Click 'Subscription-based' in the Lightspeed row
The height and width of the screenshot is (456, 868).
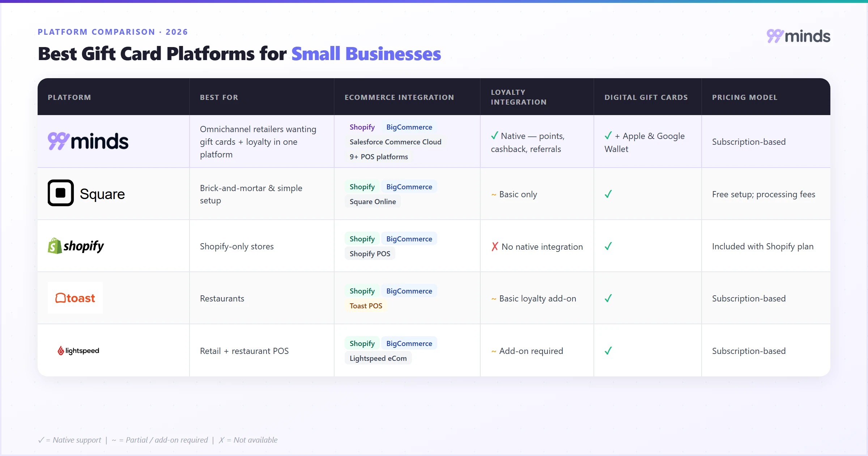click(x=749, y=351)
